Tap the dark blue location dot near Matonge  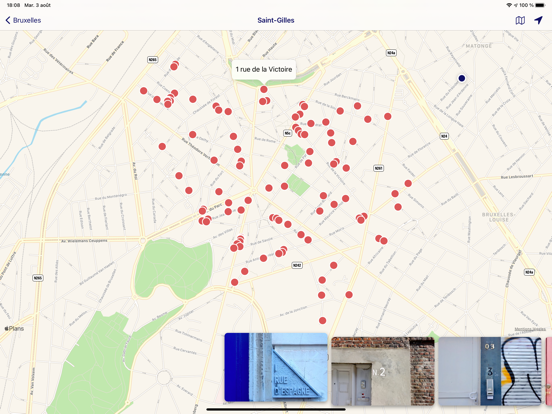click(462, 78)
